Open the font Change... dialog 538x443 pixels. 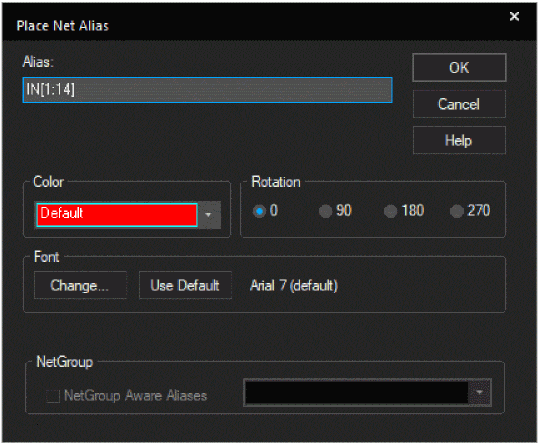coord(80,285)
